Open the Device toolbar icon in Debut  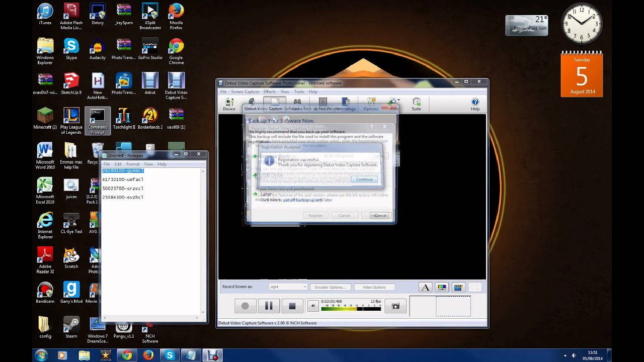[229, 105]
